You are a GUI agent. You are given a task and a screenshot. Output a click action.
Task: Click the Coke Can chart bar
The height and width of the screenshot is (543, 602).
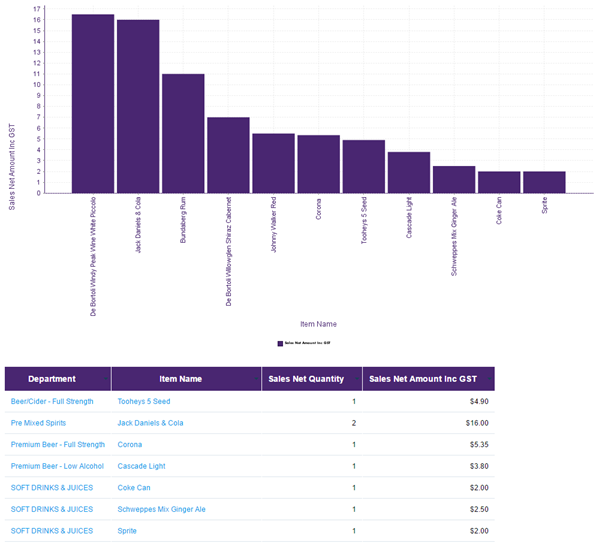pos(499,182)
